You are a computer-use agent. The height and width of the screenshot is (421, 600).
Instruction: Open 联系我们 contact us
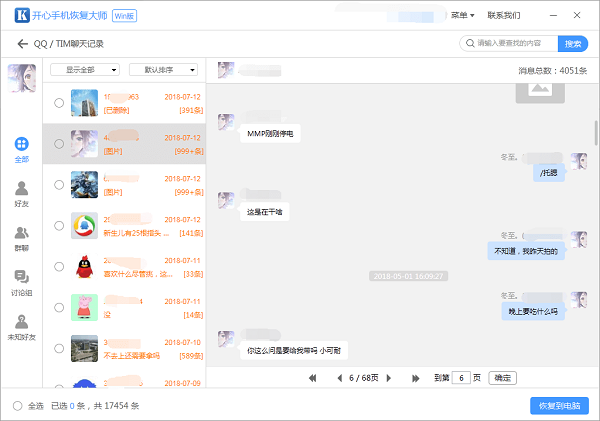504,15
